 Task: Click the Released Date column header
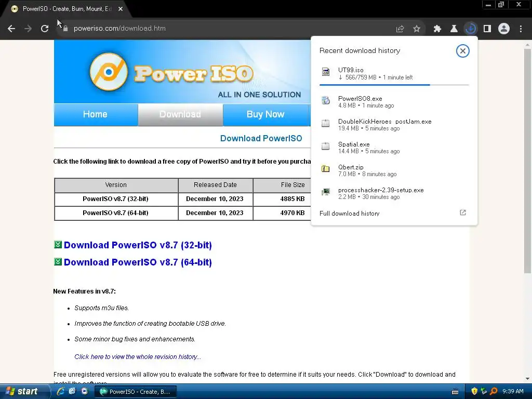(216, 185)
